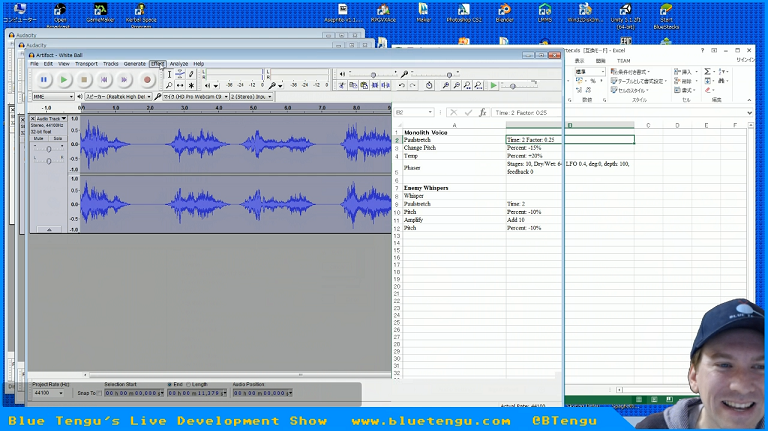Open the output meter options arrow
The image size is (768, 431).
tap(216, 86)
